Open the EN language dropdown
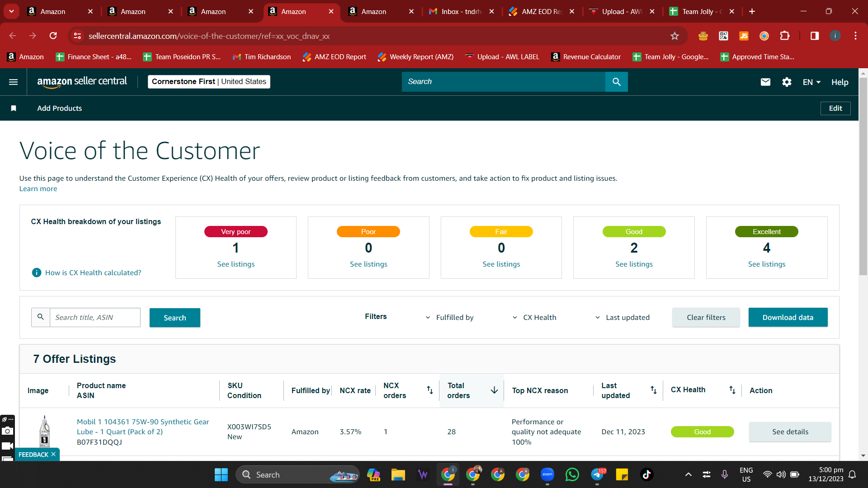 point(811,82)
